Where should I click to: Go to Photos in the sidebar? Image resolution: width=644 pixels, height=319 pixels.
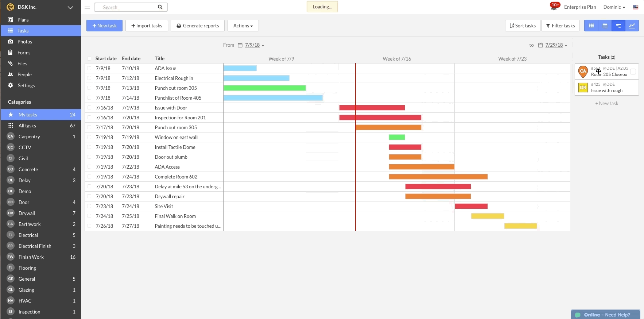(x=25, y=42)
